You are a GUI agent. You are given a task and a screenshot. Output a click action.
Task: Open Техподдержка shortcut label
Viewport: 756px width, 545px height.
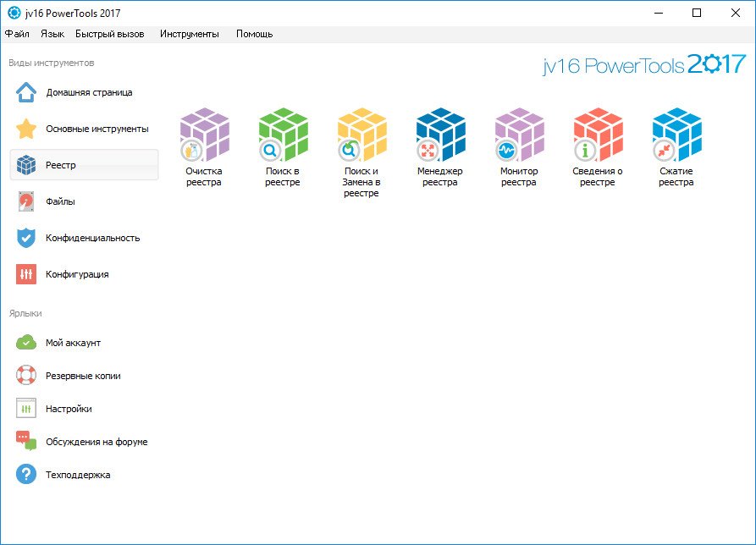click(x=78, y=475)
